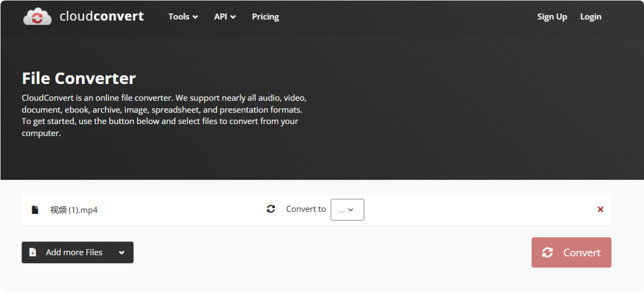Remove the file using the red X
Screen dimensions: 644x292
point(600,209)
